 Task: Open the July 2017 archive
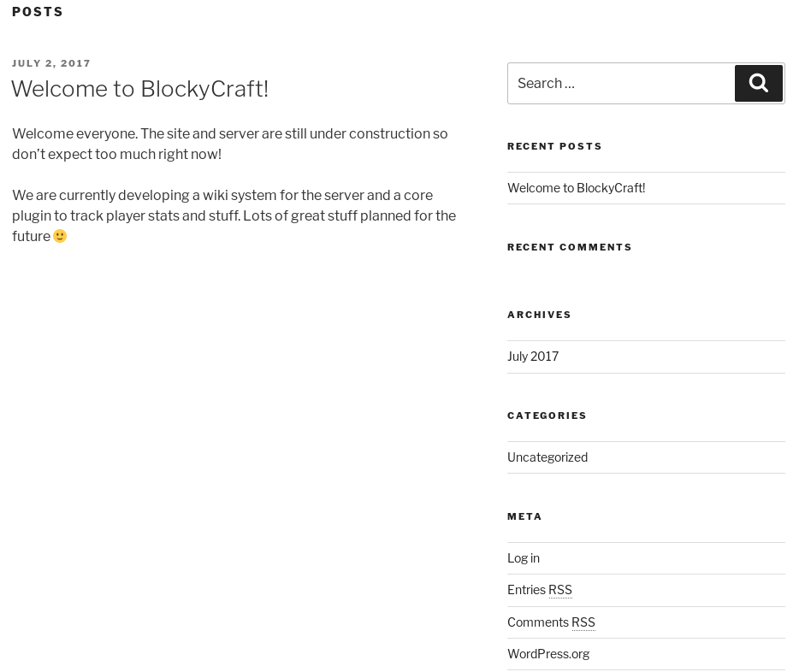point(532,356)
